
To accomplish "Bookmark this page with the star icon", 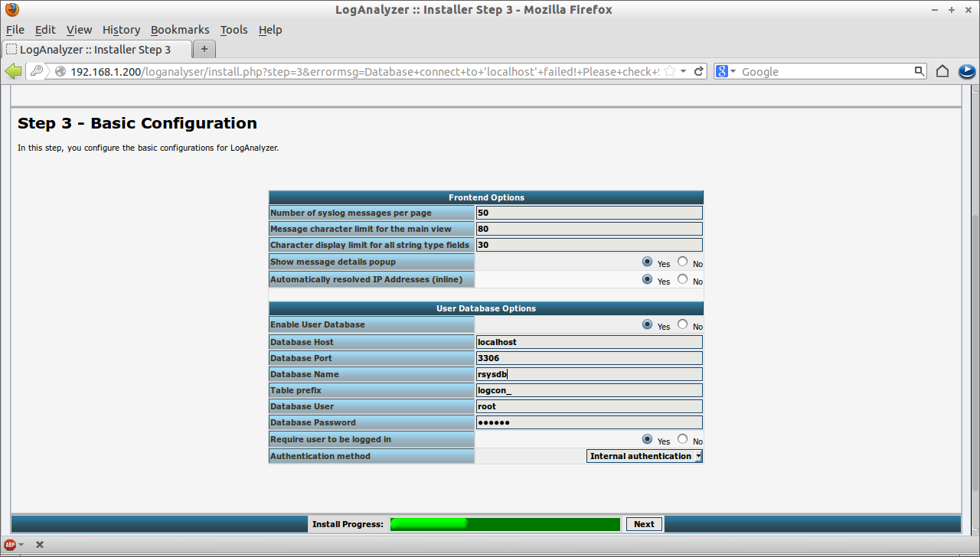I will pos(669,71).
